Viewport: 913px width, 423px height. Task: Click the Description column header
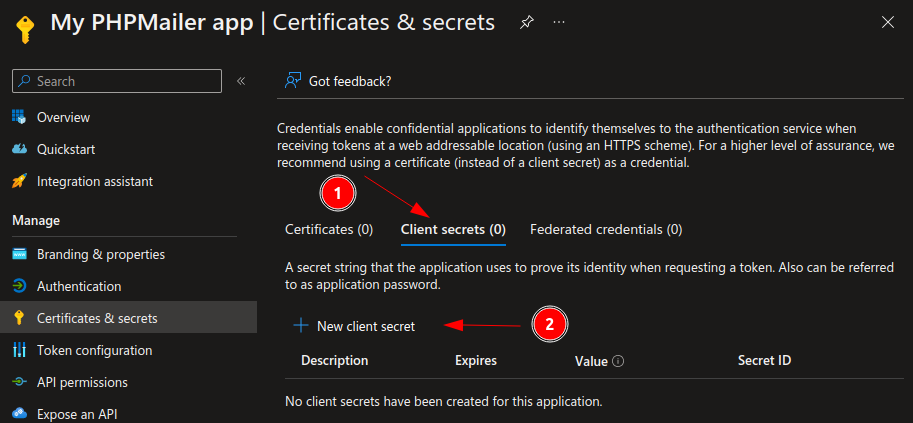click(x=334, y=361)
